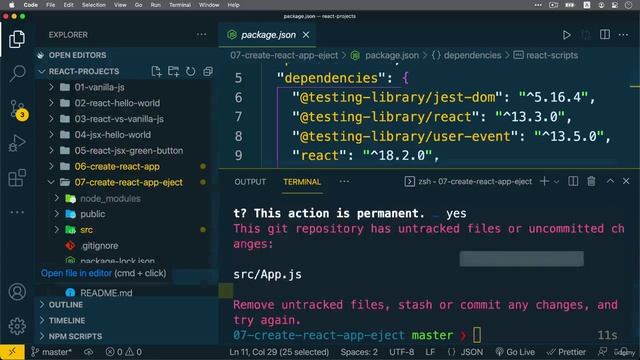Click the Prettier status bar item

(566, 352)
